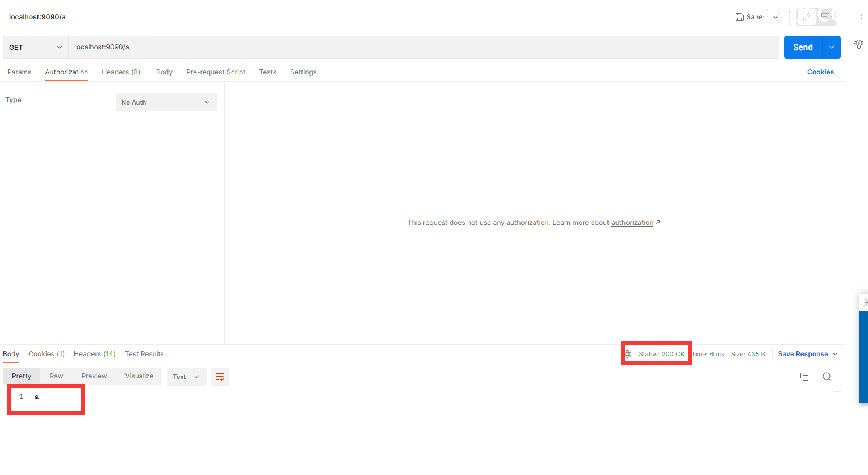Click the request URL field localhost:9090/a
Viewport: 868px width, 475px height.
pyautogui.click(x=423, y=47)
